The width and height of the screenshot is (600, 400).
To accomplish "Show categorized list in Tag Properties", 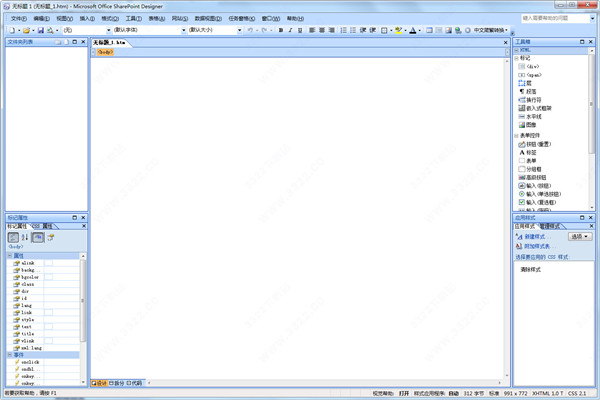I will coord(13,237).
